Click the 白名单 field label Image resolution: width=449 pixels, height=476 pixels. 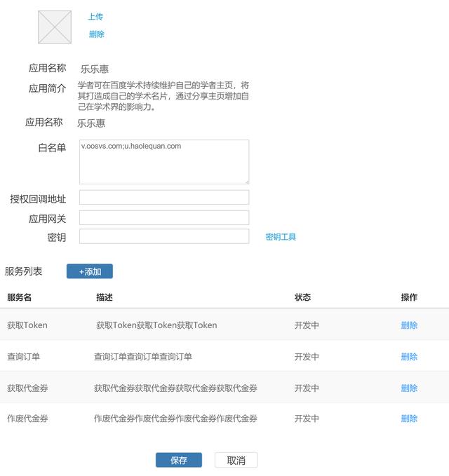[x=52, y=147]
